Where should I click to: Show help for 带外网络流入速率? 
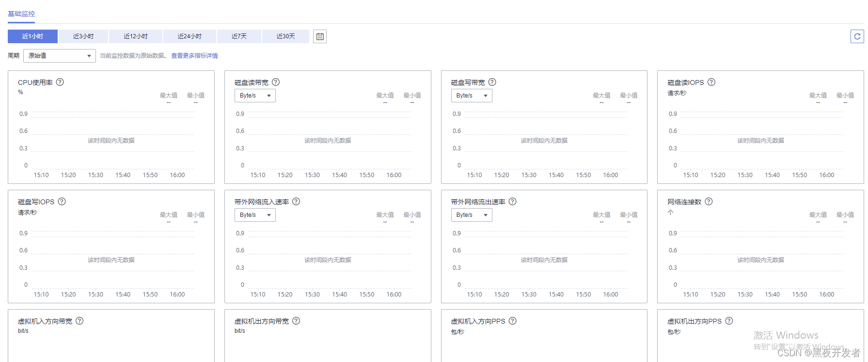click(x=296, y=201)
